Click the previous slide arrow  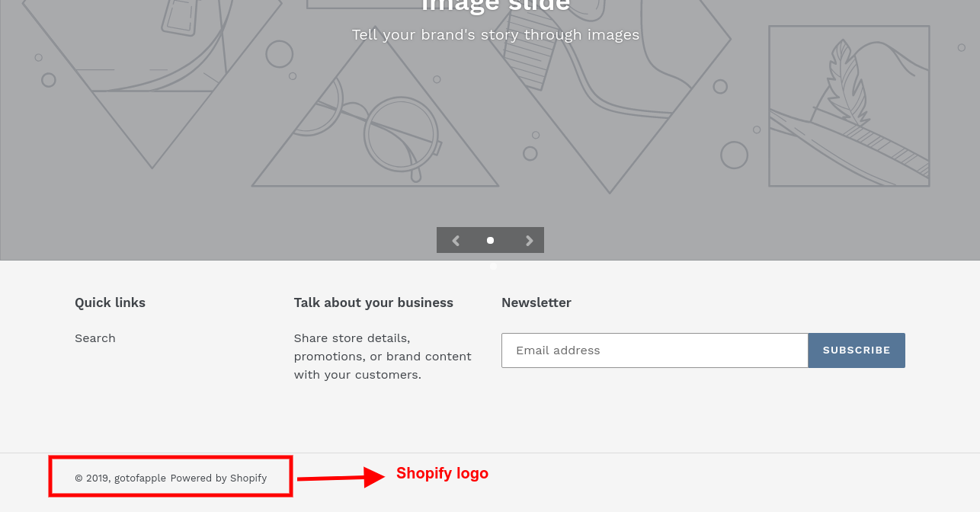tap(455, 240)
